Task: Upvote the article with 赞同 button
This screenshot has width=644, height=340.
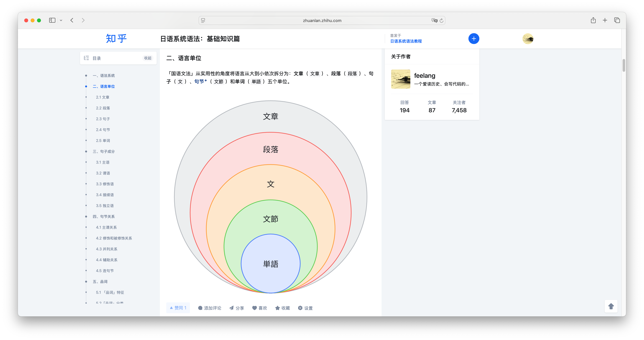Action: [x=178, y=308]
